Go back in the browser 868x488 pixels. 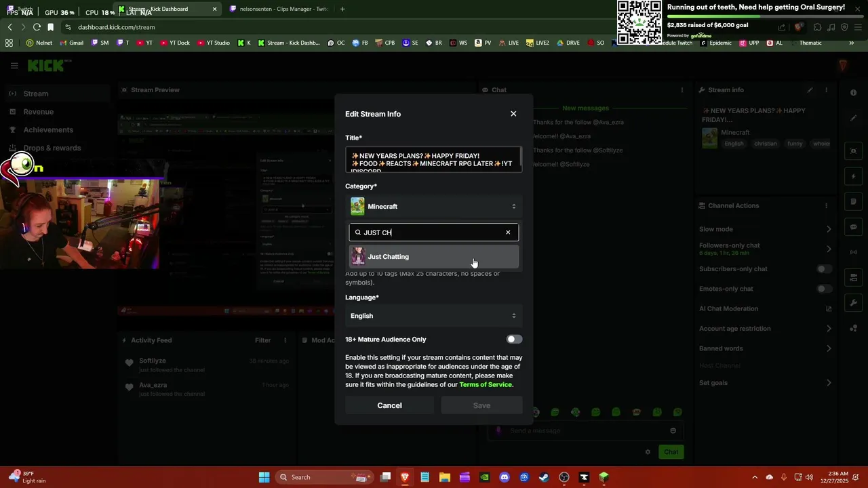pyautogui.click(x=9, y=27)
